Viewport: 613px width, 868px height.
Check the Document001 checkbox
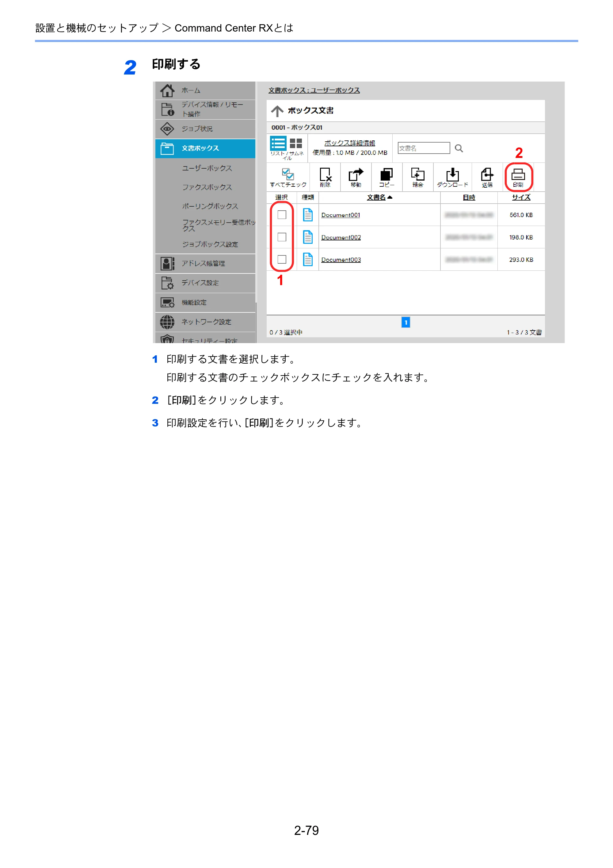(282, 215)
